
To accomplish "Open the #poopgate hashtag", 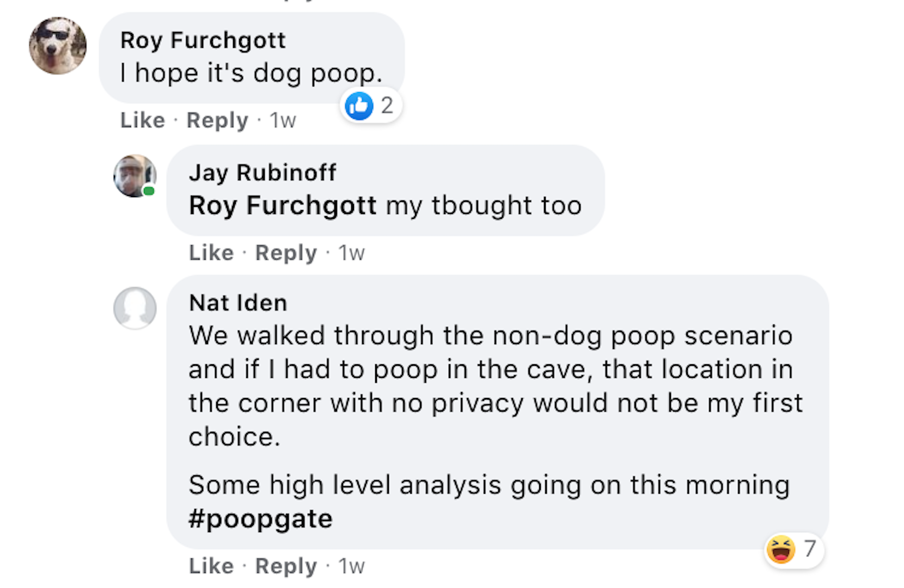I will click(260, 519).
